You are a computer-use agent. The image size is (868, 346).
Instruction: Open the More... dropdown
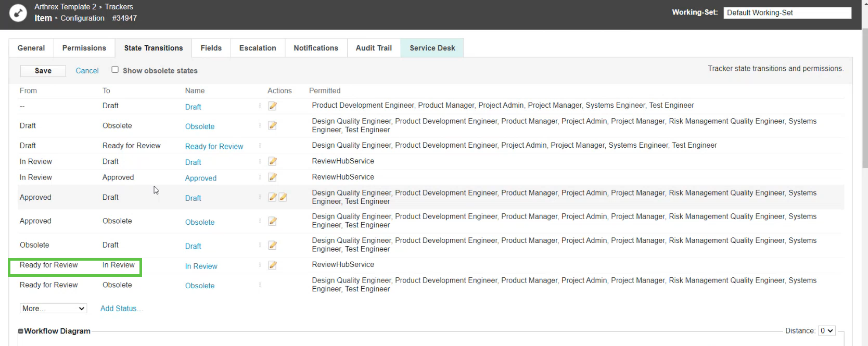click(53, 309)
